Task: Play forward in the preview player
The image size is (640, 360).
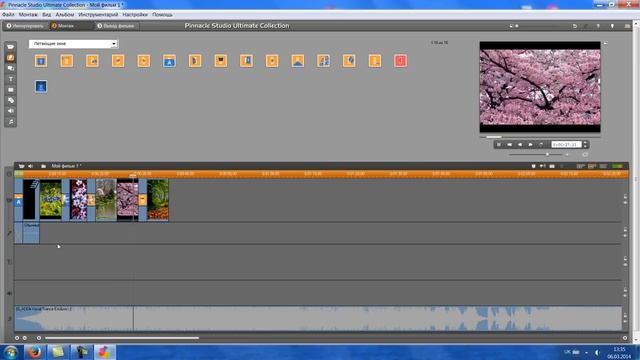Action: click(530, 144)
